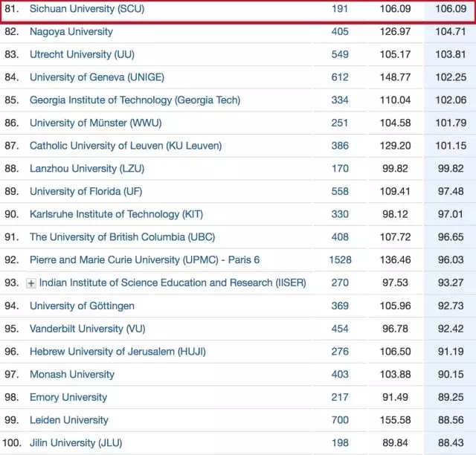Expand the IISER row plus icon

pos(31,283)
